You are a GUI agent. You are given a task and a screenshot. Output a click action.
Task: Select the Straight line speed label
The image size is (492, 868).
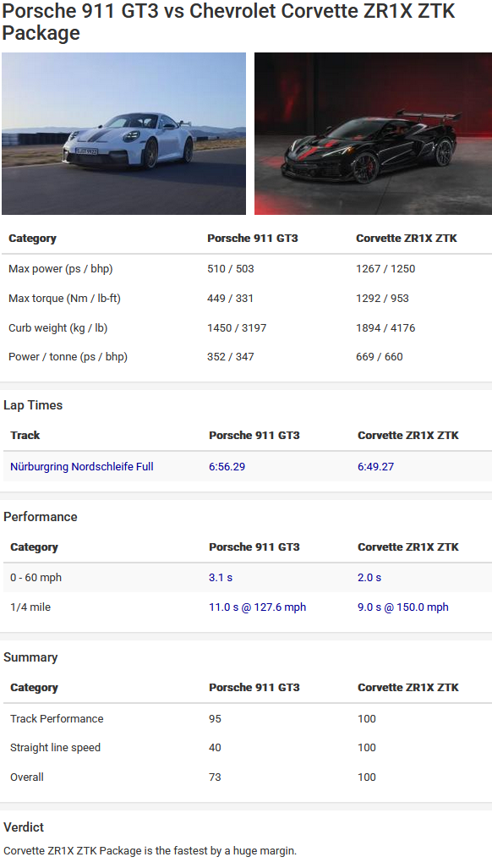pos(55,748)
